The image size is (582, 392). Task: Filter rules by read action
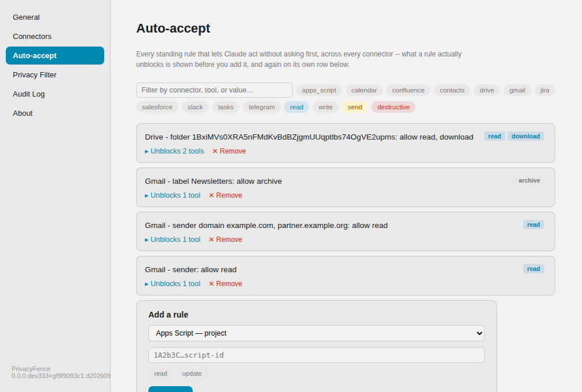coord(297,107)
